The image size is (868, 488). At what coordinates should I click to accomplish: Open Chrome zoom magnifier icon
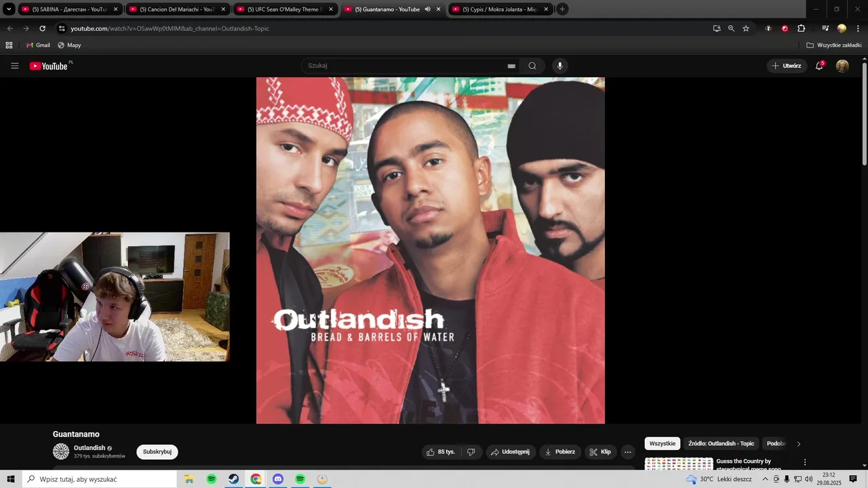(x=731, y=28)
